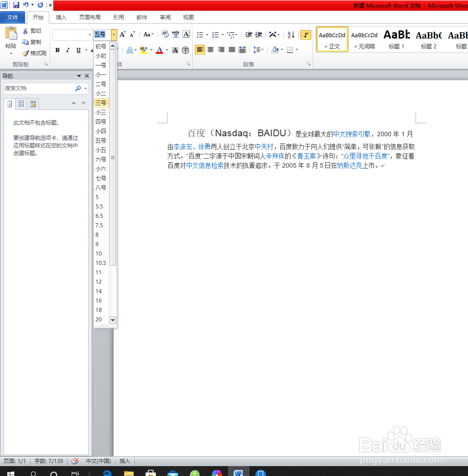Collapse the font size dropdown arrow
468x476 pixels.
click(114, 35)
